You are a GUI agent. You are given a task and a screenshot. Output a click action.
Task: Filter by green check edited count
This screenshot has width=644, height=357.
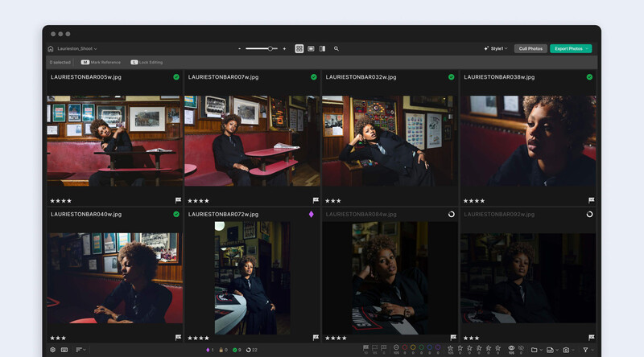coord(237,350)
